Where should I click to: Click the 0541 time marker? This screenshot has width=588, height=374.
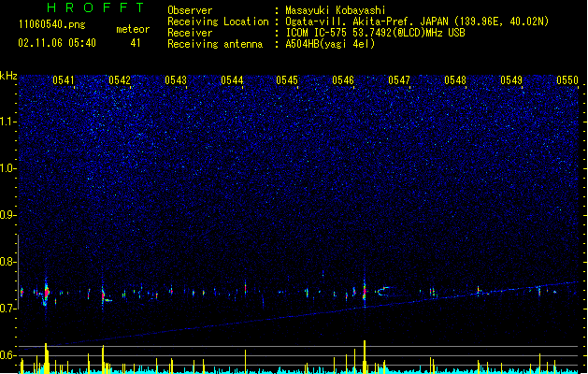[64, 80]
